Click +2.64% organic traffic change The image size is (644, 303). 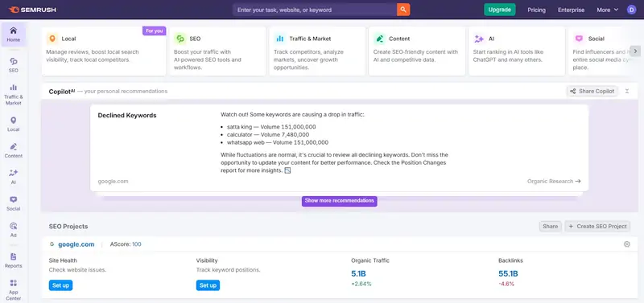[361, 284]
